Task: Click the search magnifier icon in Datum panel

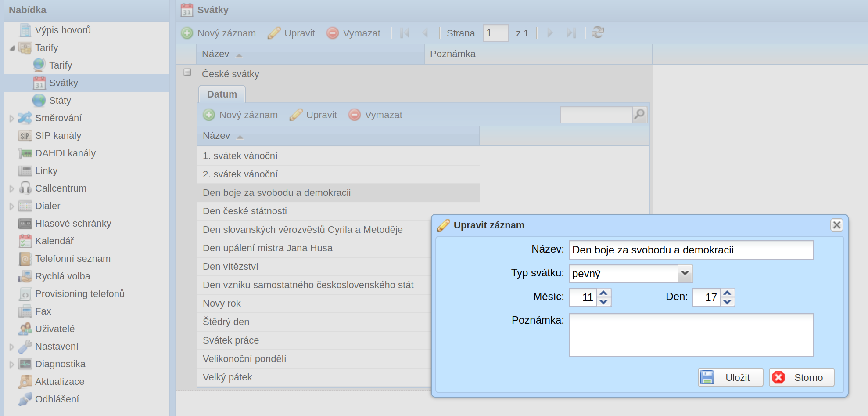Action: tap(639, 115)
